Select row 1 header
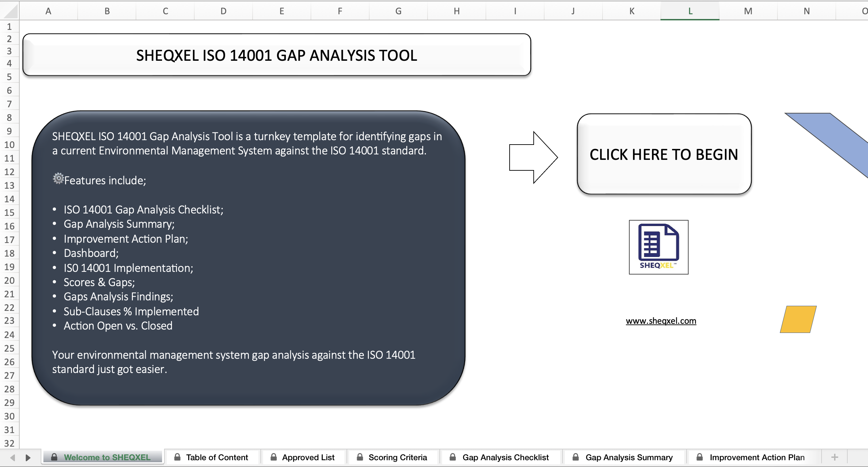Viewport: 868px width, 467px height. [x=9, y=26]
